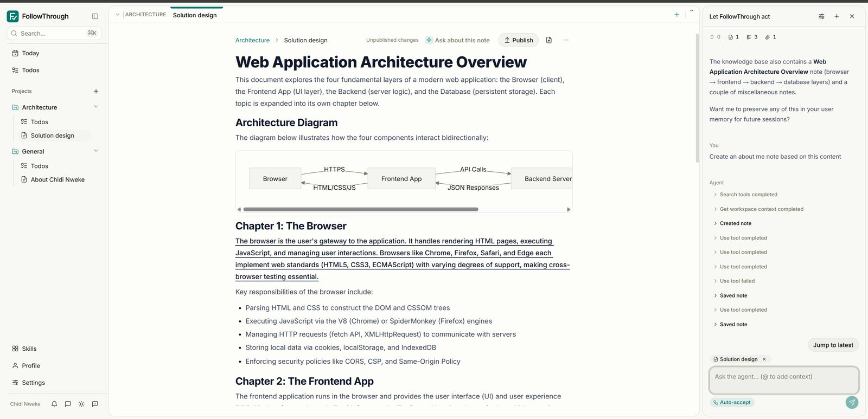
Task: Click the note document icon beside Publish
Action: pos(549,40)
